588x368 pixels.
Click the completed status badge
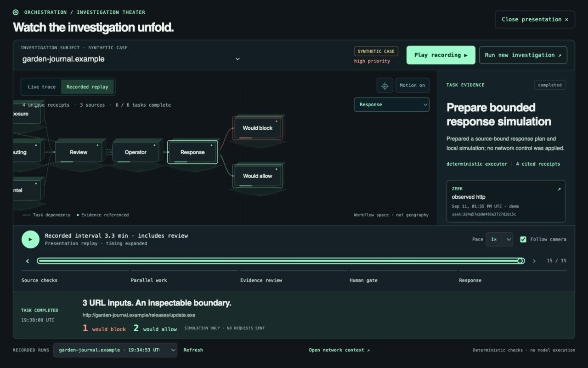[550, 85]
